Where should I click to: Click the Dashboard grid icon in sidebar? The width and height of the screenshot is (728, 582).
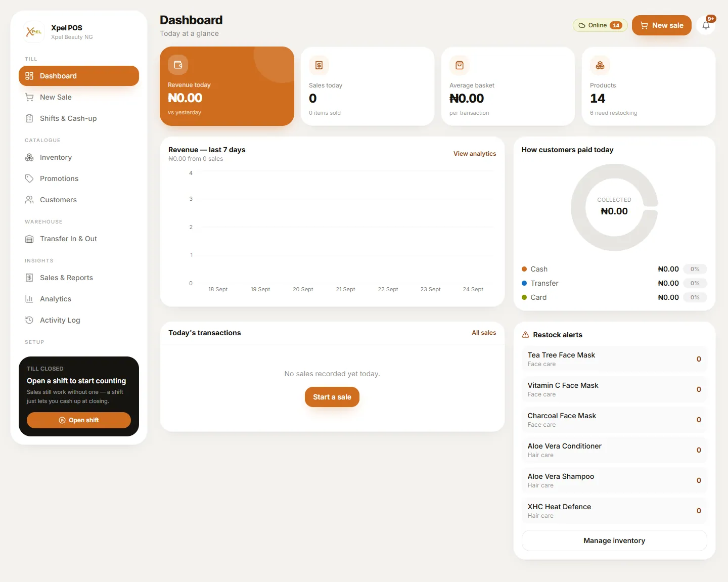tap(29, 76)
